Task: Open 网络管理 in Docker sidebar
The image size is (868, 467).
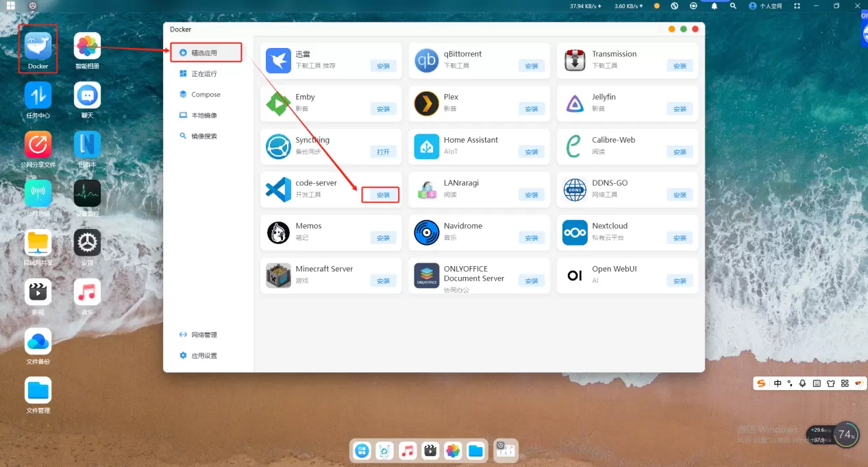Action: pyautogui.click(x=204, y=335)
